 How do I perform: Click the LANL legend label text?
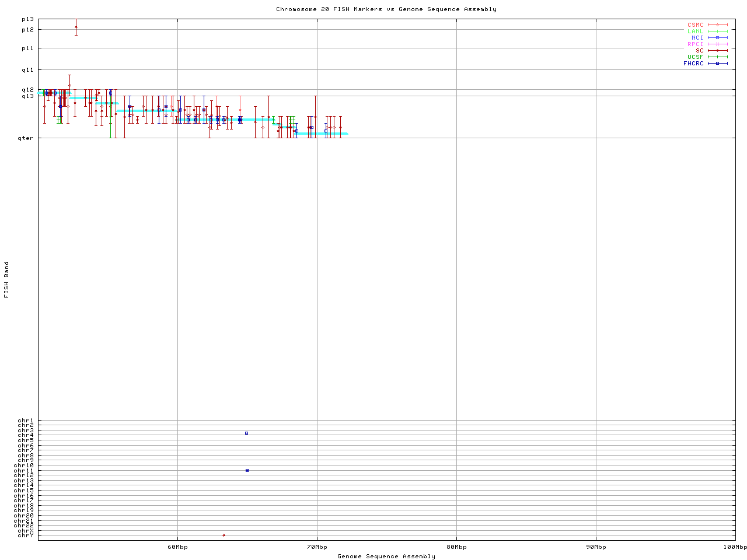coord(695,32)
